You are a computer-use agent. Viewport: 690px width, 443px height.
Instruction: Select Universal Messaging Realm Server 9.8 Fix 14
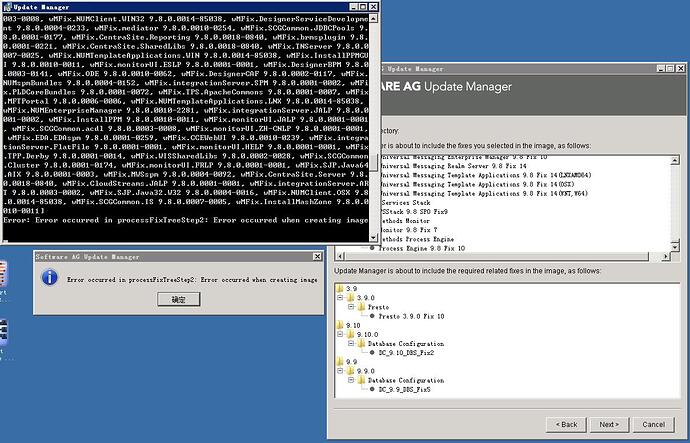452,166
